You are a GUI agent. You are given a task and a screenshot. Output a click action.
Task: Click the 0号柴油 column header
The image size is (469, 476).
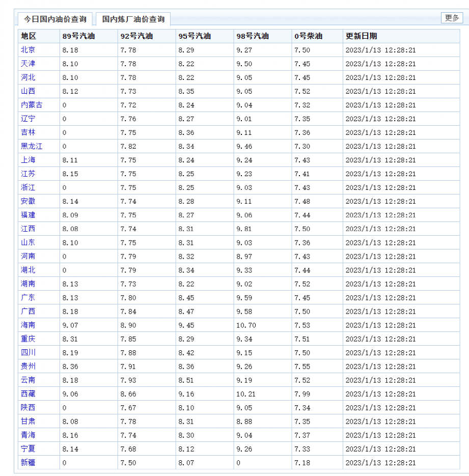[308, 36]
